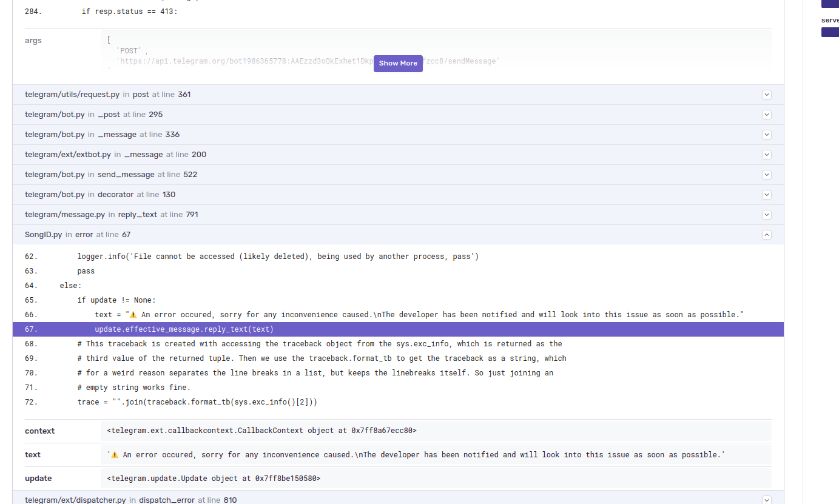Click the CallbackContext object value

pos(261,431)
